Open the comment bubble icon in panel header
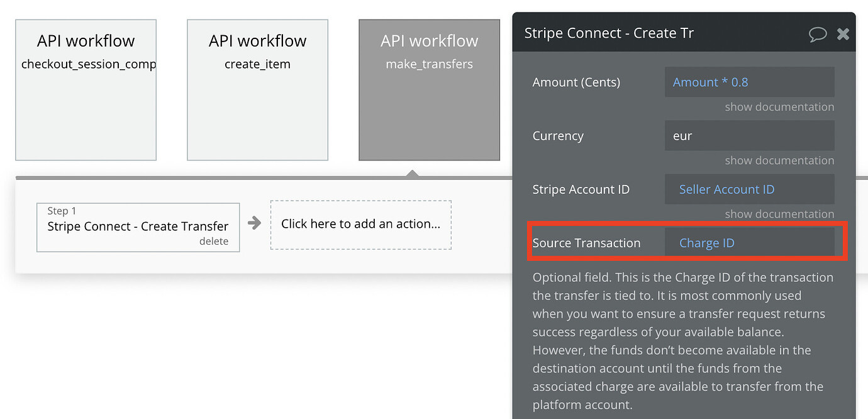This screenshot has height=419, width=868. click(818, 34)
